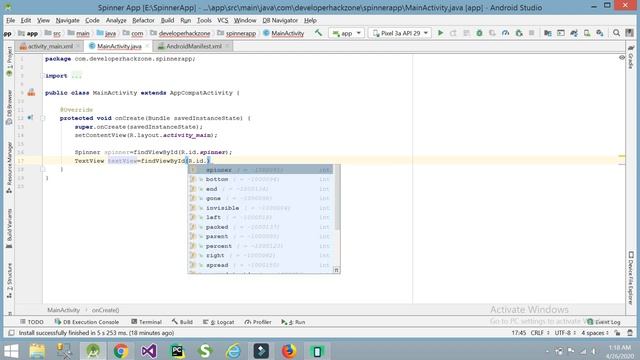Screen dimensions: 640x360
Task: Click the line position 17:45 in status bar
Action: [x=518, y=333]
